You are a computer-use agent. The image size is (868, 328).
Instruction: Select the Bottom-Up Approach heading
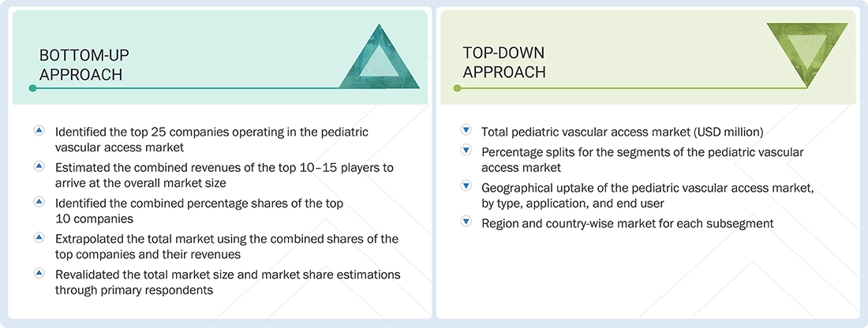click(84, 65)
